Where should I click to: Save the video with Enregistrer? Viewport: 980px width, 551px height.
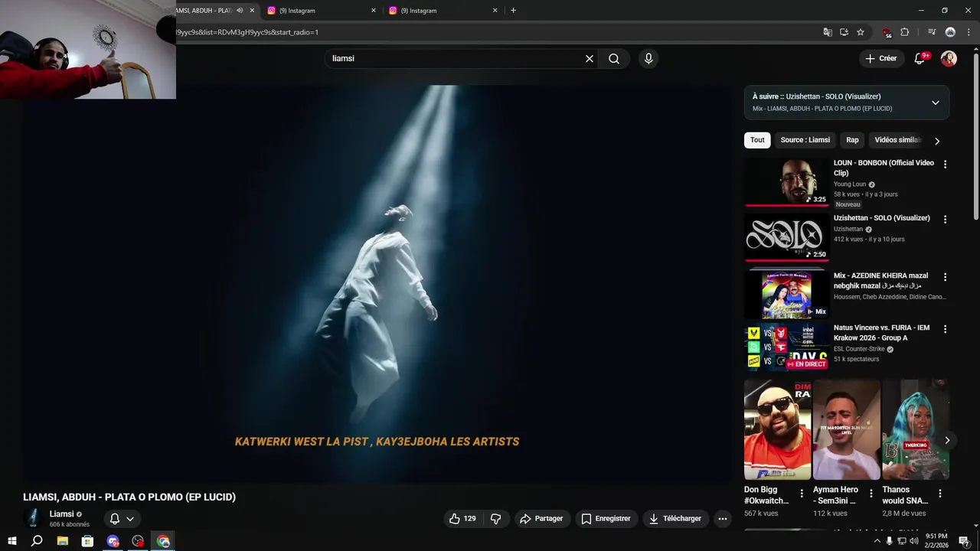[x=606, y=519]
